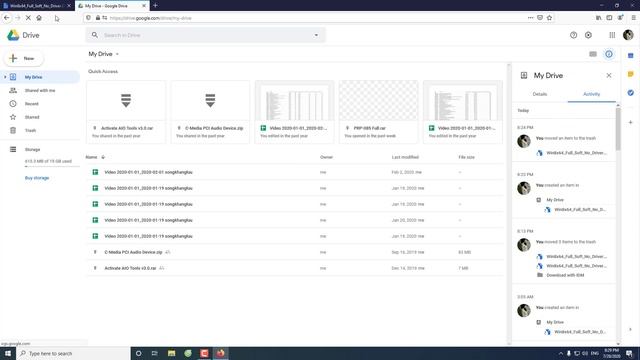Toggle sort direction arrow next to Name
The height and width of the screenshot is (360, 640).
(103, 157)
